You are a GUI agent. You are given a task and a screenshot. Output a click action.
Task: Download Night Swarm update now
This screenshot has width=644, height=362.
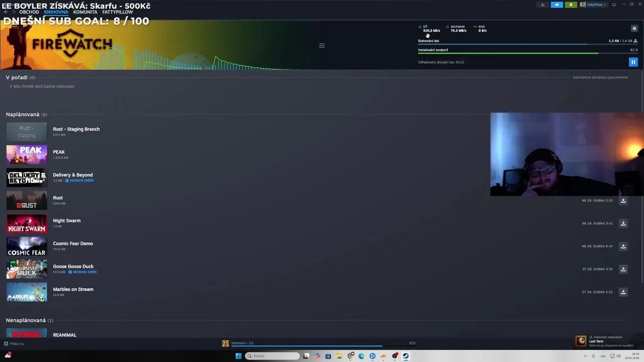point(623,223)
